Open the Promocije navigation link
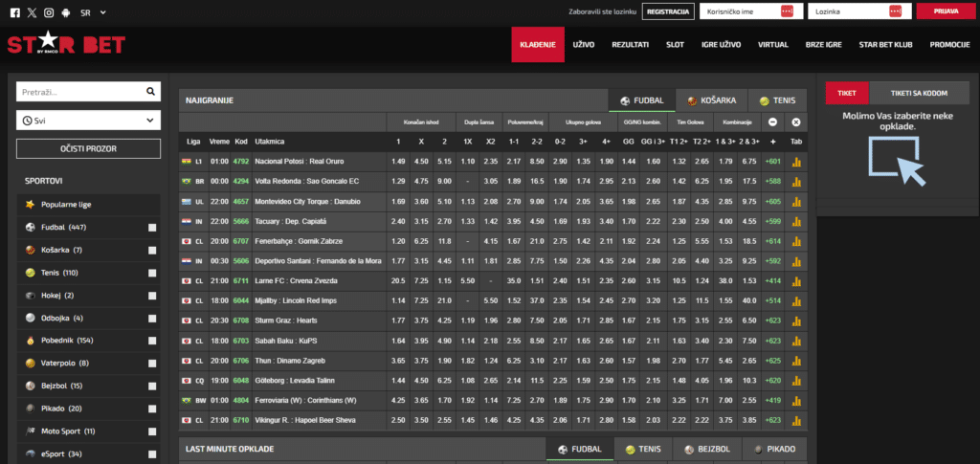Image resolution: width=980 pixels, height=464 pixels. (x=949, y=45)
